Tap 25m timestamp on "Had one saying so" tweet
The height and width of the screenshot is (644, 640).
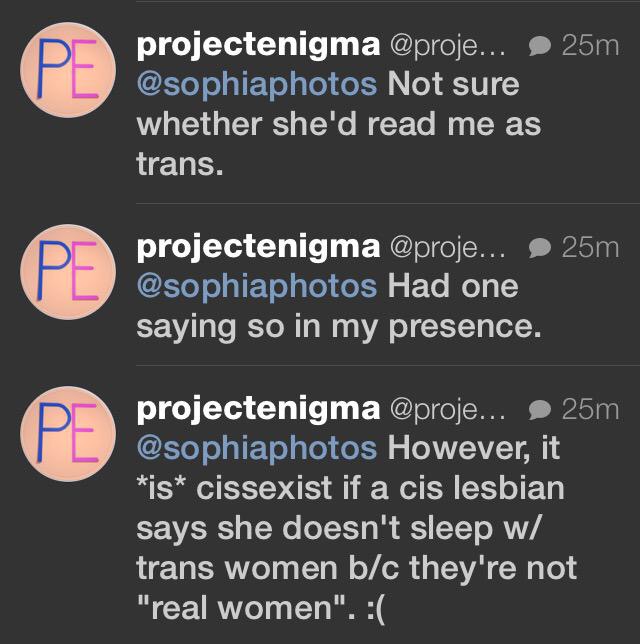click(591, 247)
